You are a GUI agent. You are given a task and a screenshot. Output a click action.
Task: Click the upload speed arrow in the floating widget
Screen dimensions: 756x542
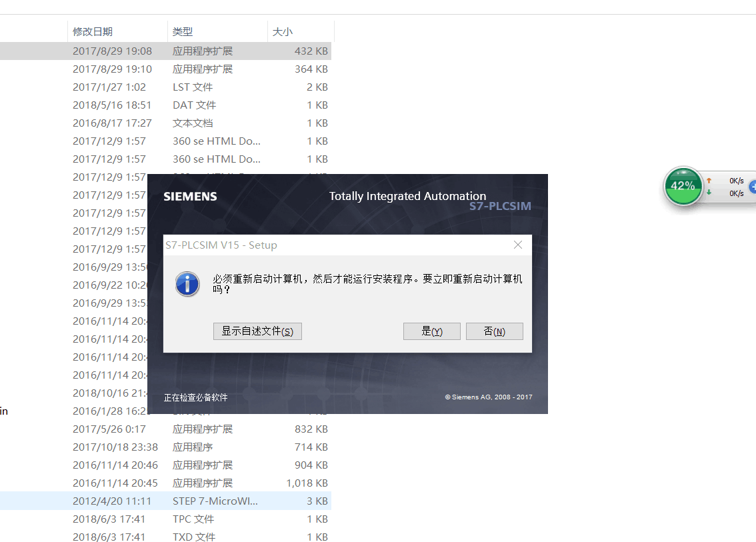(709, 181)
